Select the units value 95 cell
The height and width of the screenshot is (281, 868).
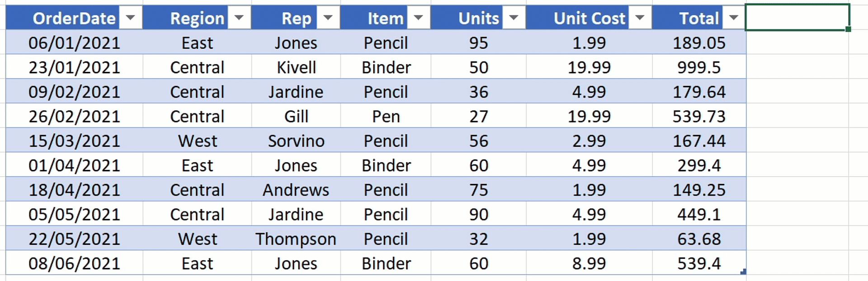(x=478, y=43)
